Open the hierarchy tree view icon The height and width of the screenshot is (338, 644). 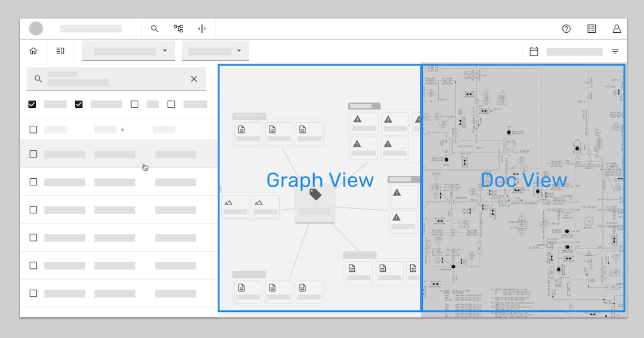(178, 29)
